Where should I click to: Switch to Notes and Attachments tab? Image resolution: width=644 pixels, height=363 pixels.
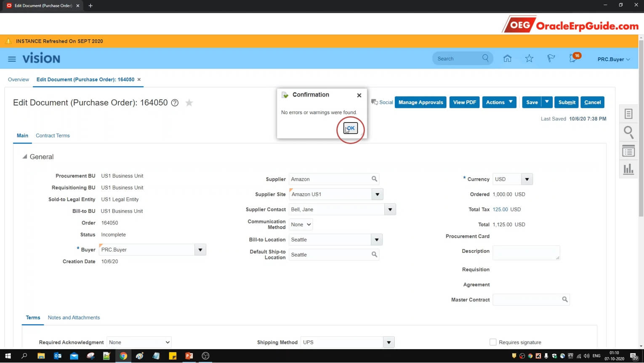[74, 318]
